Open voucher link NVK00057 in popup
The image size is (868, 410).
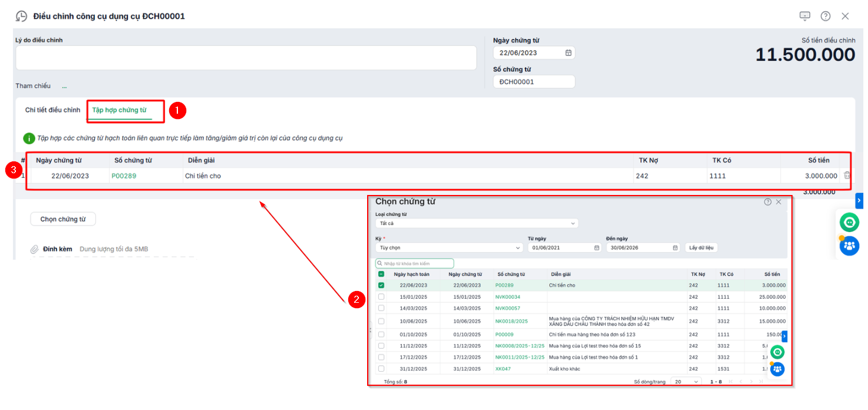[508, 308]
